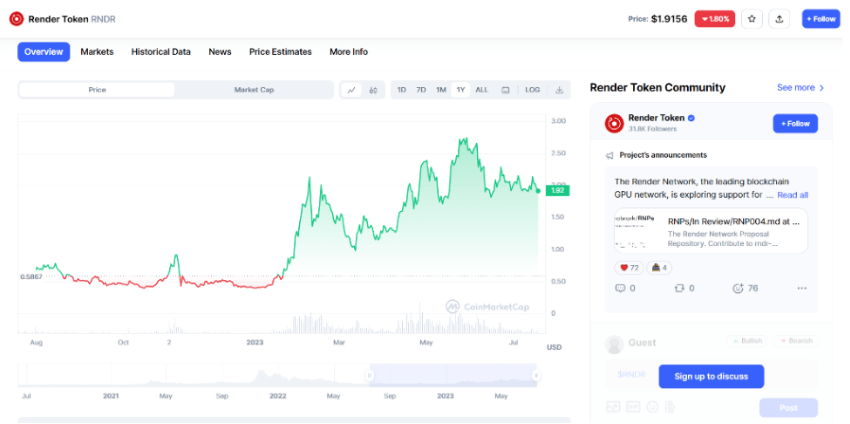Mark sentiment as Bullish

pyautogui.click(x=747, y=341)
